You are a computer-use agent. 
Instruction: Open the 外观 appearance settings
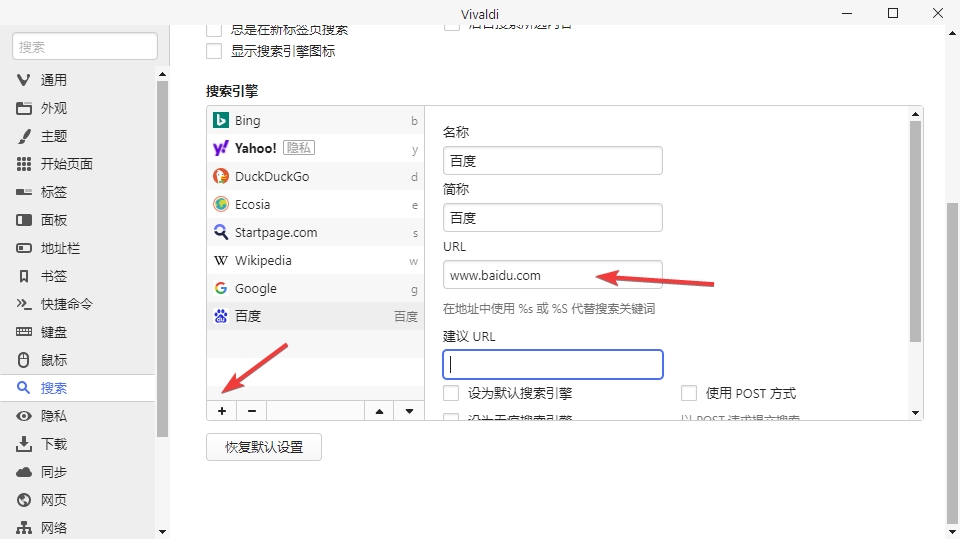tap(78, 108)
